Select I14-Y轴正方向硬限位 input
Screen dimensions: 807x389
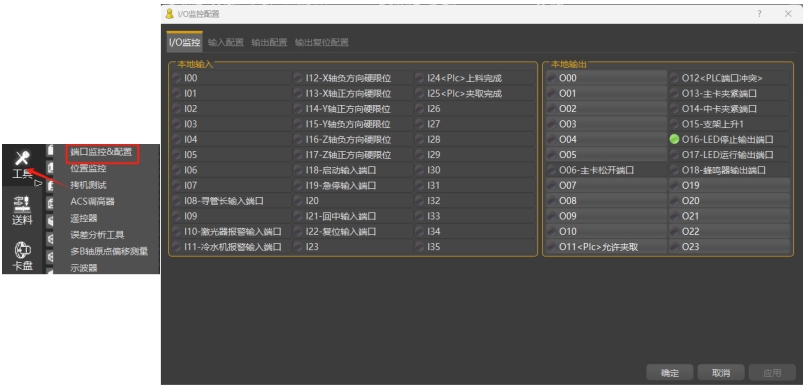(x=353, y=109)
